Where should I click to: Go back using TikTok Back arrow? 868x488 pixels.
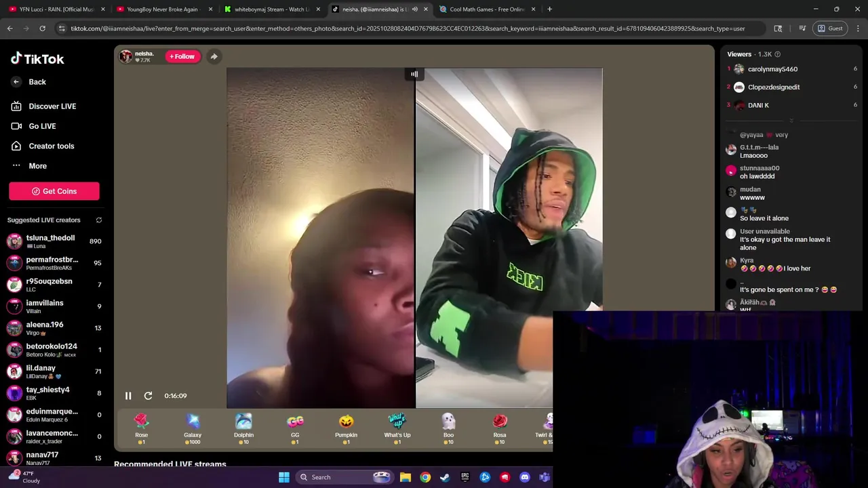[28, 82]
